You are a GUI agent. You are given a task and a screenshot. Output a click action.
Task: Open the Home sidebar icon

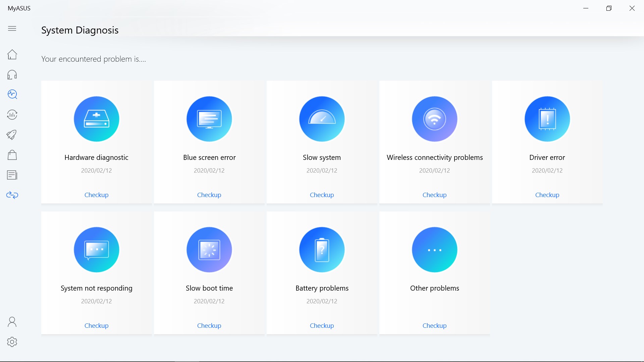pos(12,54)
